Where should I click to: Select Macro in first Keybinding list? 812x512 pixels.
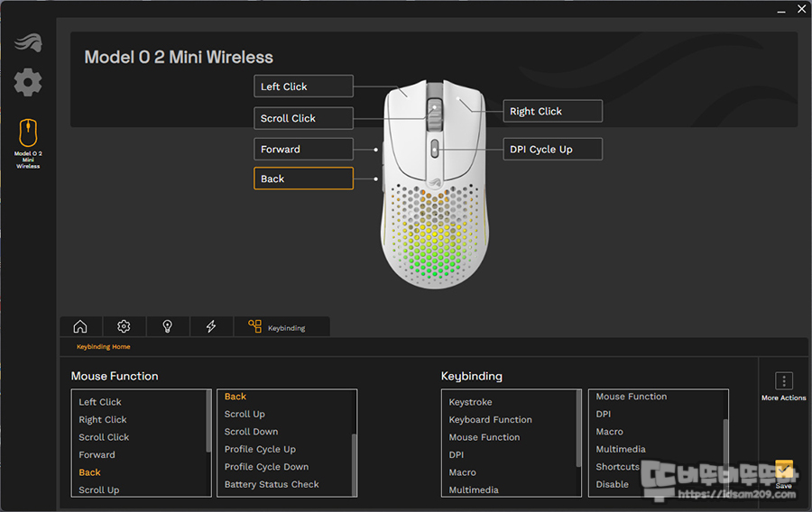(x=463, y=472)
